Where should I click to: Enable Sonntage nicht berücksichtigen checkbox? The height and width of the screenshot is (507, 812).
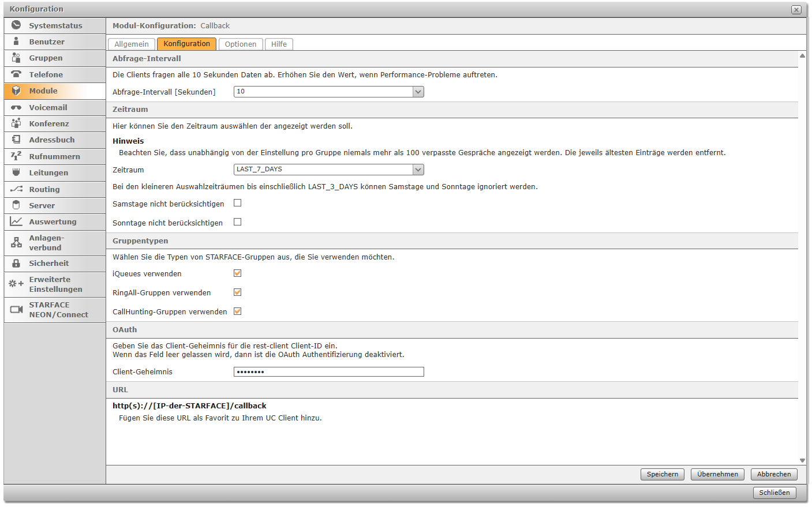tap(237, 222)
